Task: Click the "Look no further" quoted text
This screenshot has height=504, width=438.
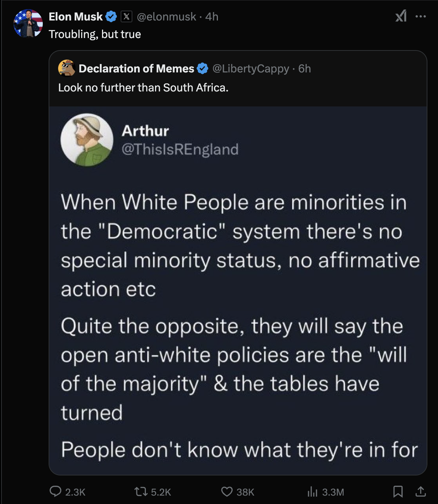Action: pyautogui.click(x=143, y=88)
